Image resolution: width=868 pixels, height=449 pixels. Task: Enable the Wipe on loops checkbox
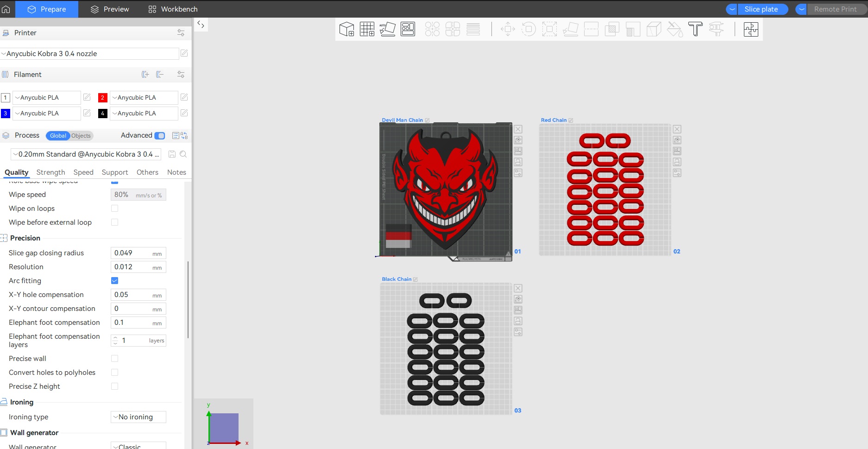pyautogui.click(x=115, y=209)
